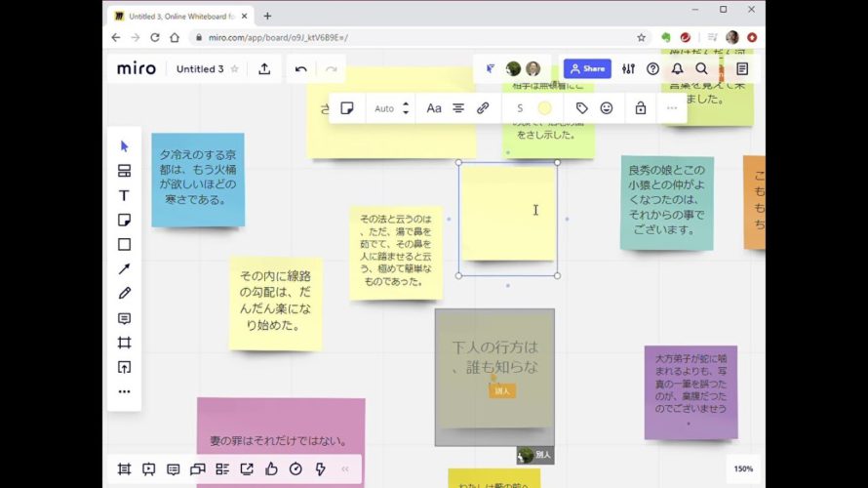Viewport: 868px width, 488px height.
Task: Bookmark this page with star icon
Action: [641, 38]
